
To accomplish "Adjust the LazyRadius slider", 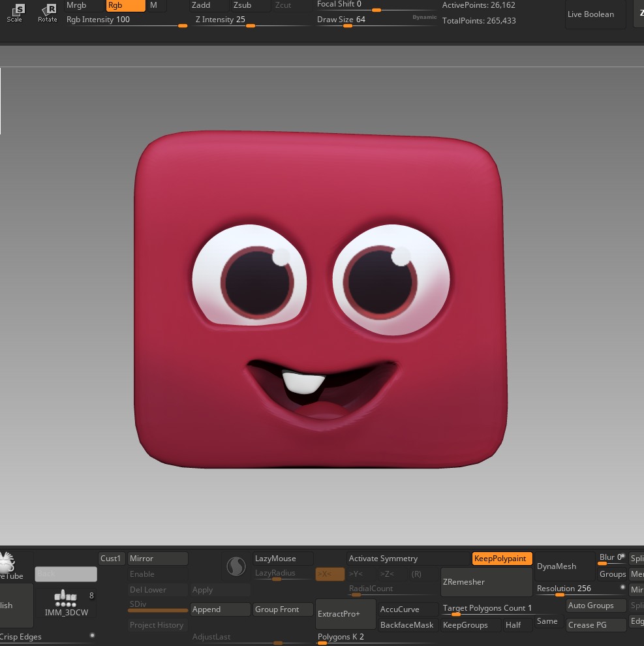I will pyautogui.click(x=283, y=574).
